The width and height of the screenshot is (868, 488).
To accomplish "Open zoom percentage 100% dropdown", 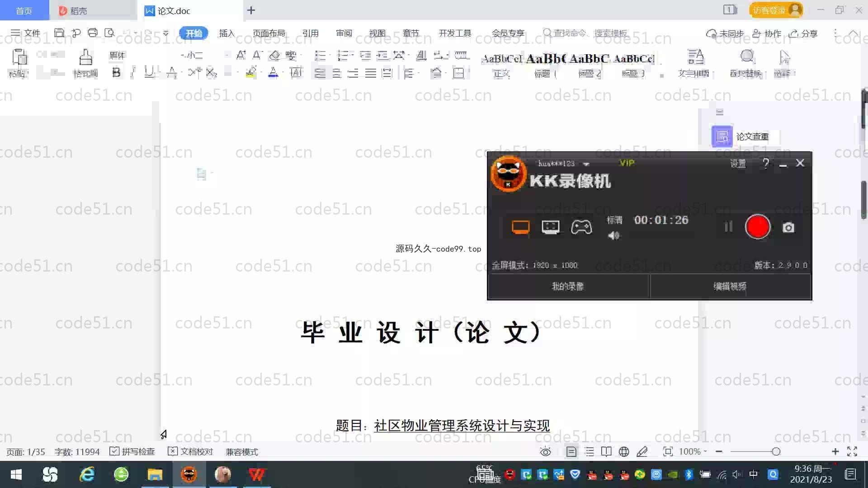I will pyautogui.click(x=693, y=451).
